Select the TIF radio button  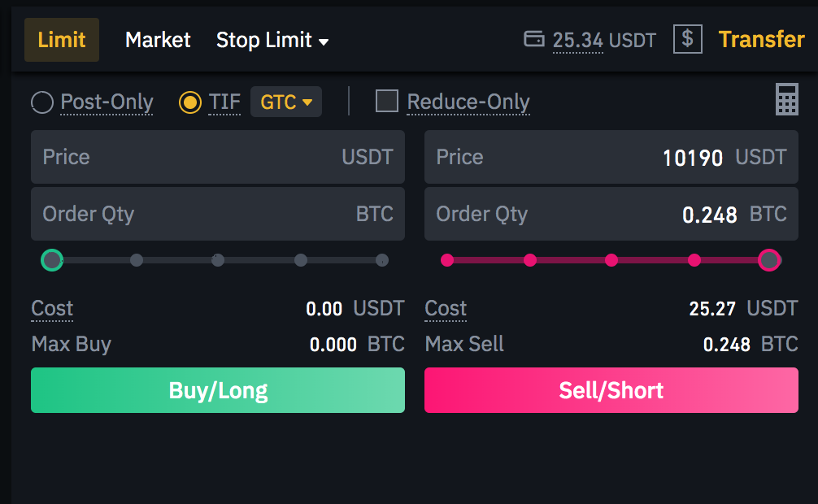[189, 102]
